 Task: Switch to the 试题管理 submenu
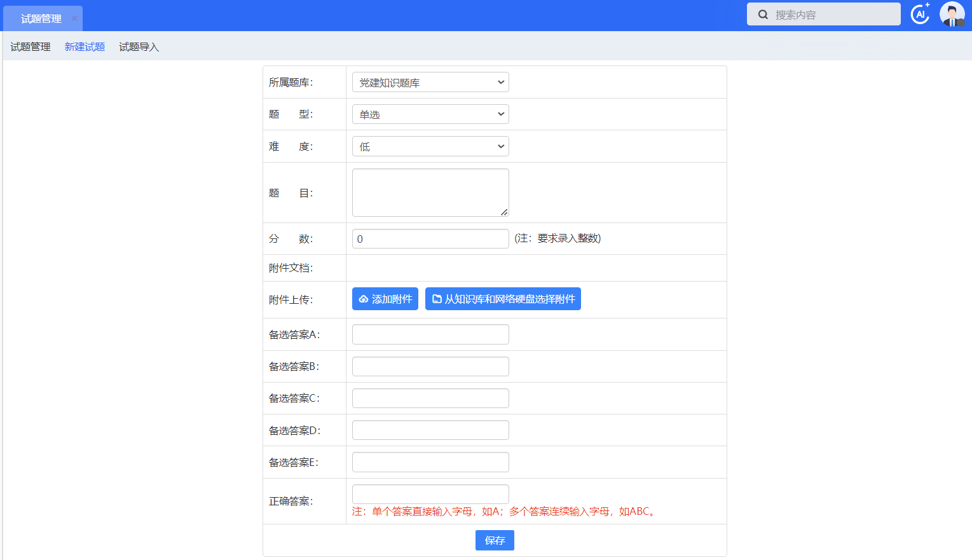31,47
